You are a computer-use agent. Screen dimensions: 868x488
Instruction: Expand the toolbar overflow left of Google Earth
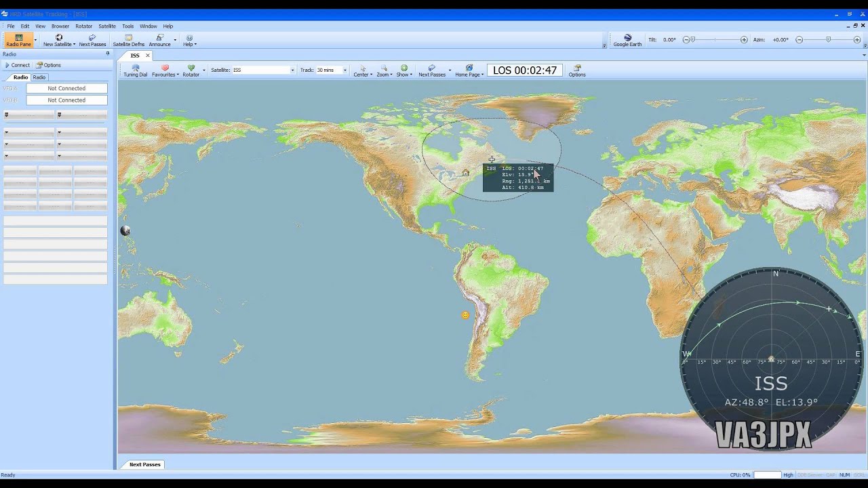(604, 45)
